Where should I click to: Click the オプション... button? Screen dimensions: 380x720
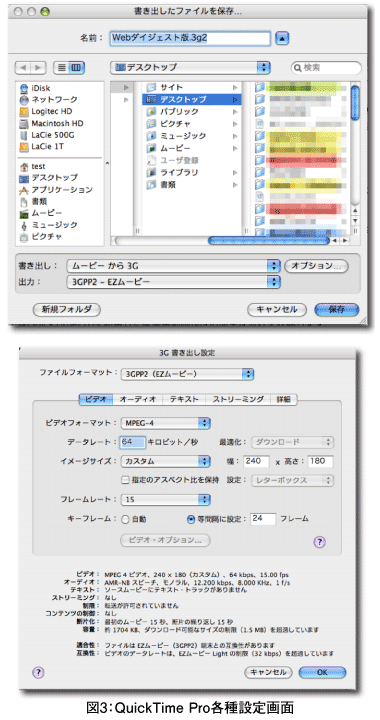[316, 266]
